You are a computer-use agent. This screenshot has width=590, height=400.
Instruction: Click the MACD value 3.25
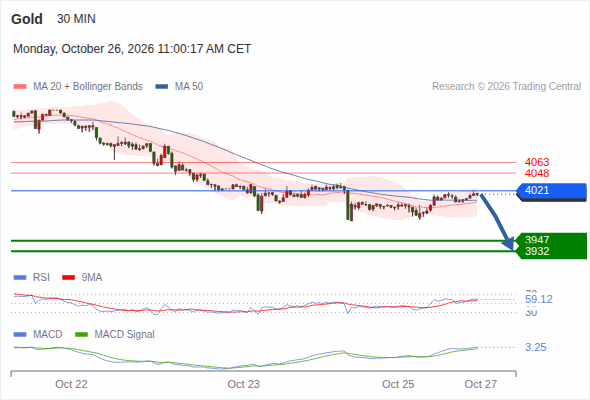pyautogui.click(x=536, y=347)
